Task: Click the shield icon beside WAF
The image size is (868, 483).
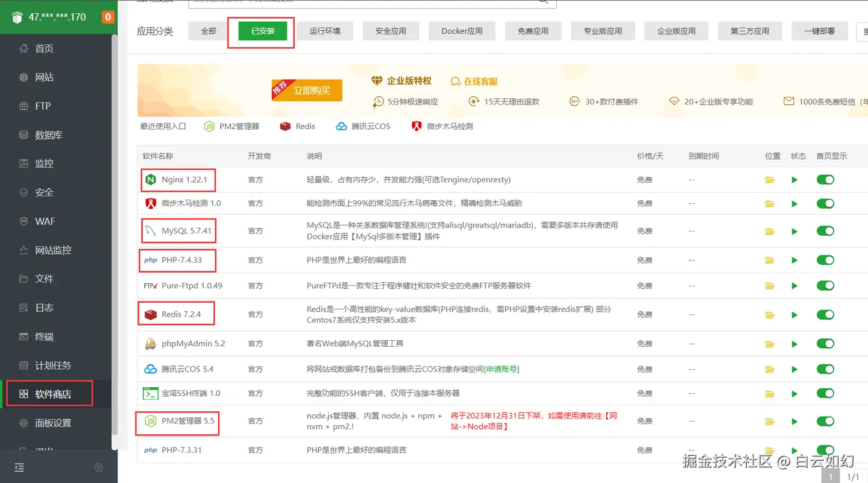Action: (24, 221)
